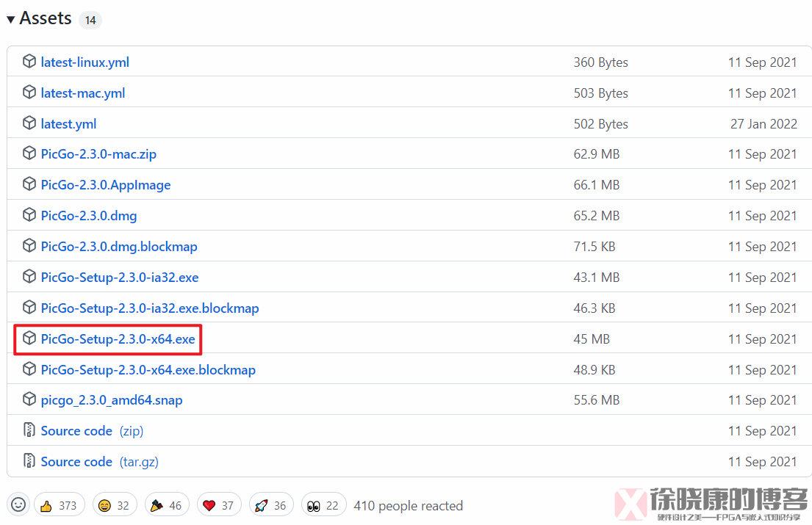Open PicGo-Setup-2.3.0-ia32.exe.blockmap link

click(150, 308)
